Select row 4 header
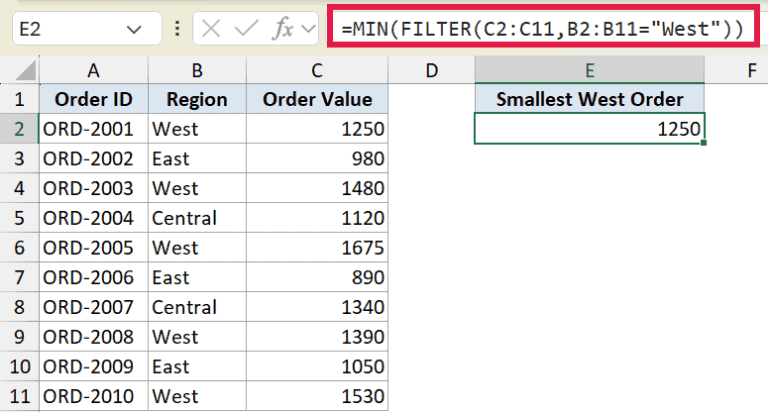The image size is (768, 412). [x=20, y=189]
